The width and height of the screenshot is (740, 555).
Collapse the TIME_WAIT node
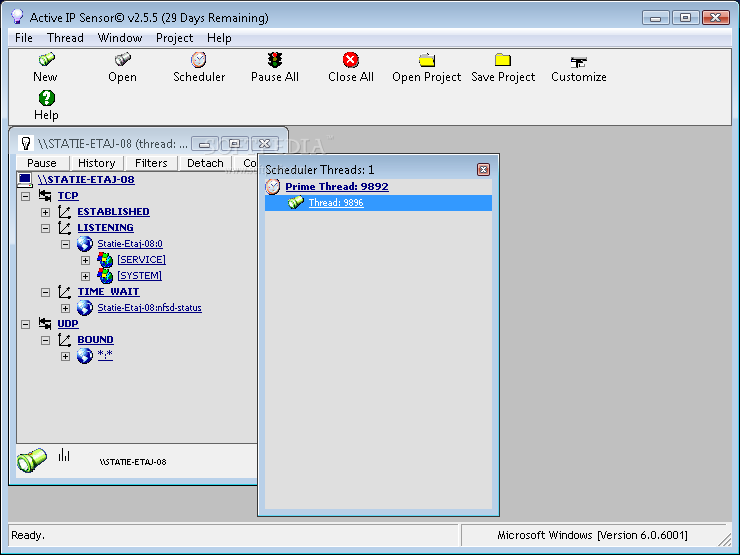pyautogui.click(x=45, y=293)
